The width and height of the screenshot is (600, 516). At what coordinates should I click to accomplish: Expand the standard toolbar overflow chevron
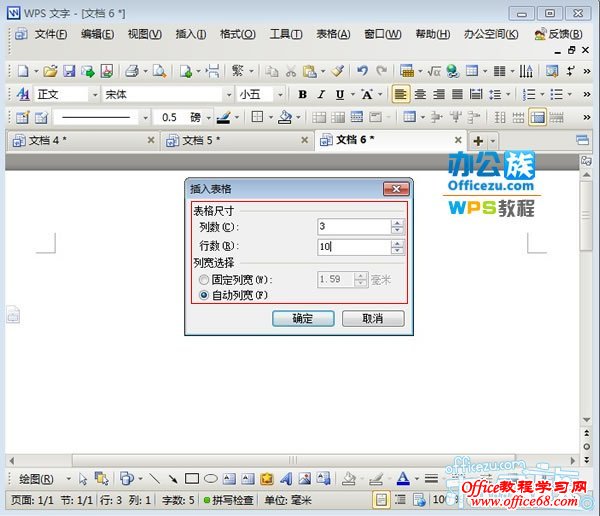point(587,71)
